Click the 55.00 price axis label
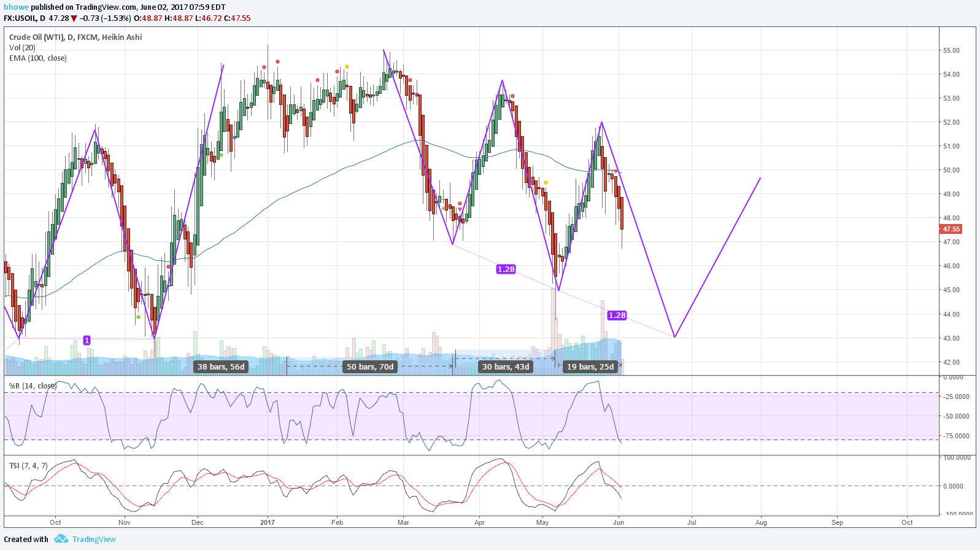 pyautogui.click(x=951, y=50)
